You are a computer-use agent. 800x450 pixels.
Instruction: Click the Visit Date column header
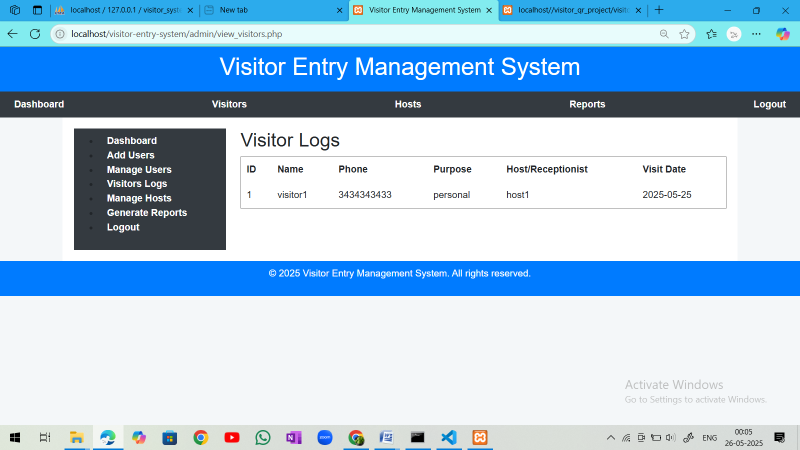pos(664,169)
